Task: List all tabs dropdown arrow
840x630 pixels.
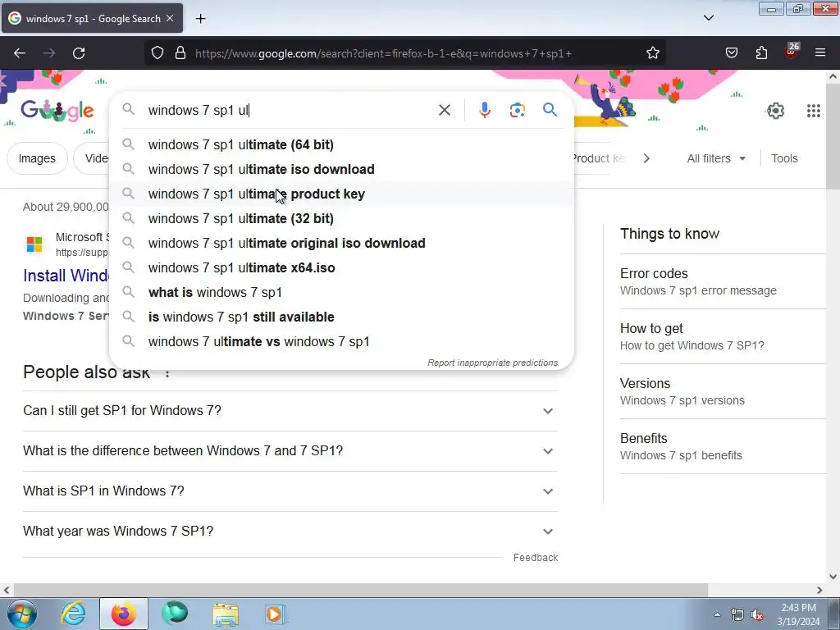Action: pyautogui.click(x=708, y=18)
